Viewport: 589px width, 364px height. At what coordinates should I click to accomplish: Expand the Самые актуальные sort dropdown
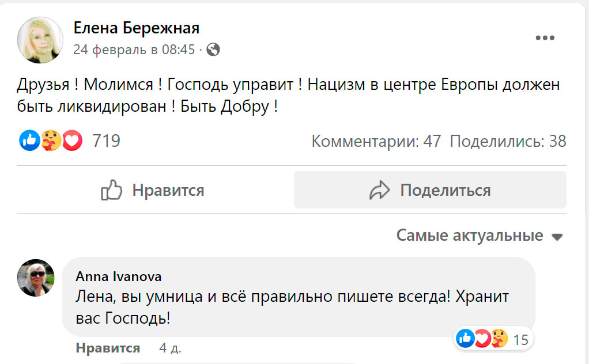pos(470,236)
